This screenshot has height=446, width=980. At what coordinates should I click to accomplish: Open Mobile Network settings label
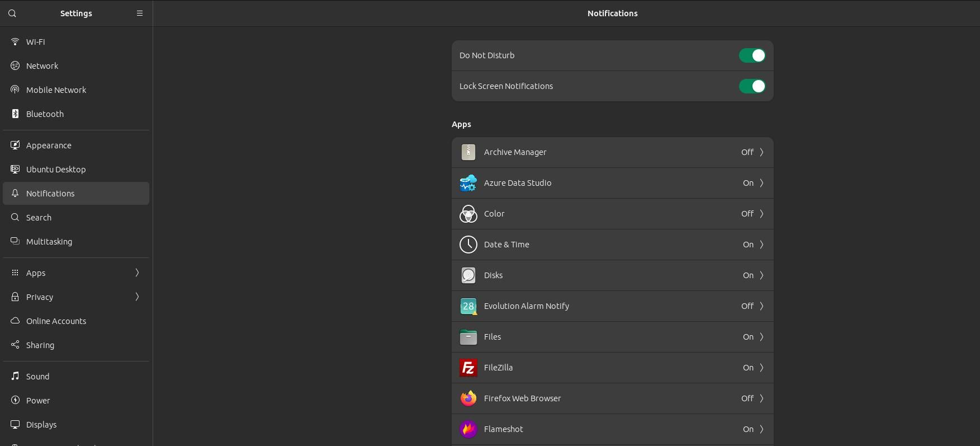point(56,90)
